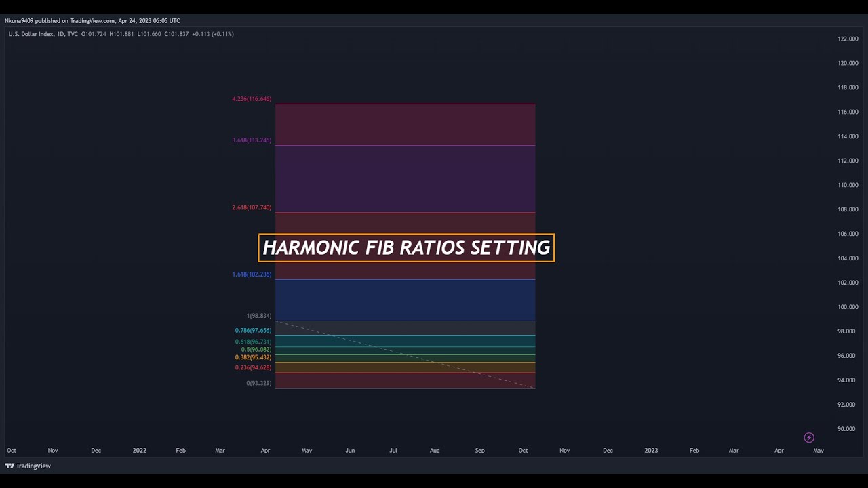Screen dimensions: 868x488
Task: Click the O101.724 open price value
Action: coord(94,34)
